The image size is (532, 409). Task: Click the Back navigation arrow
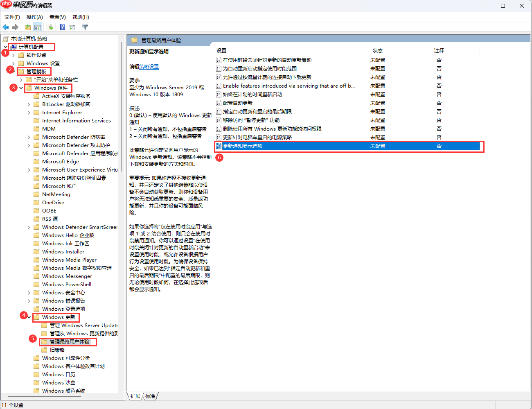[x=6, y=27]
